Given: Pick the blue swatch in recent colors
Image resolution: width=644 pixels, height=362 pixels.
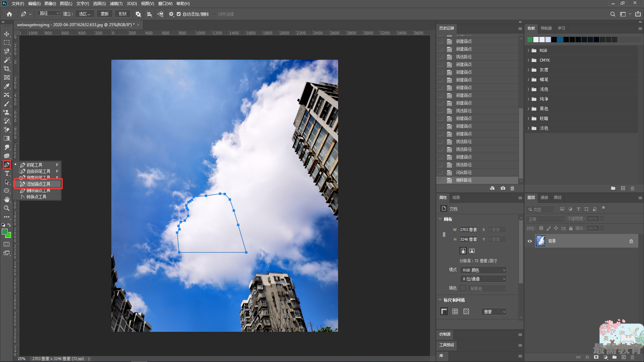Looking at the screenshot, I should [560, 40].
